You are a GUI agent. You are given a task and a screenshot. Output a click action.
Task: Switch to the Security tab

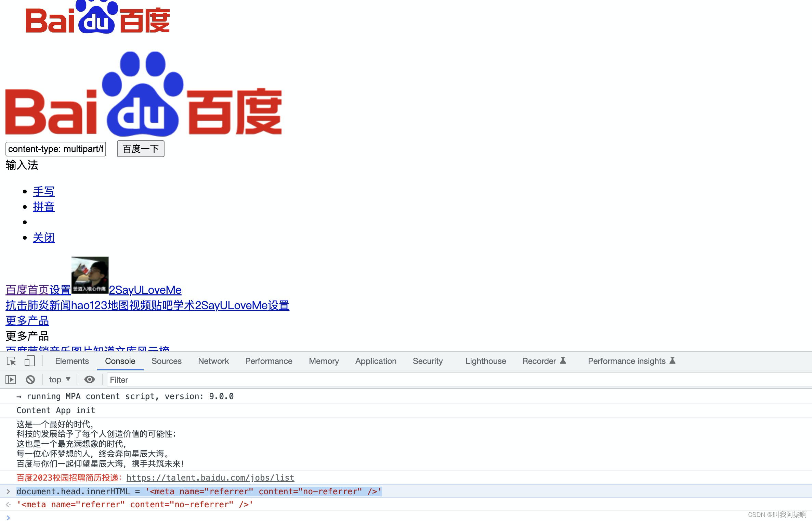[x=428, y=361]
